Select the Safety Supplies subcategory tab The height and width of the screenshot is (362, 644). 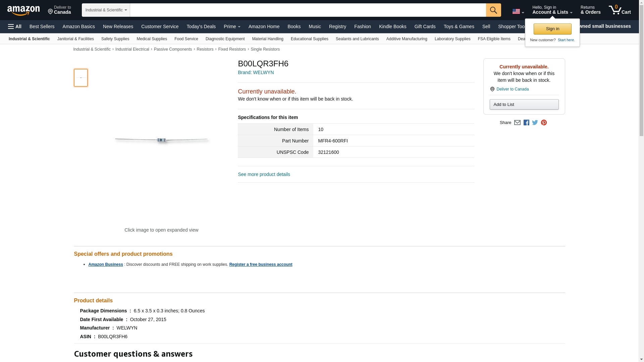point(115,39)
